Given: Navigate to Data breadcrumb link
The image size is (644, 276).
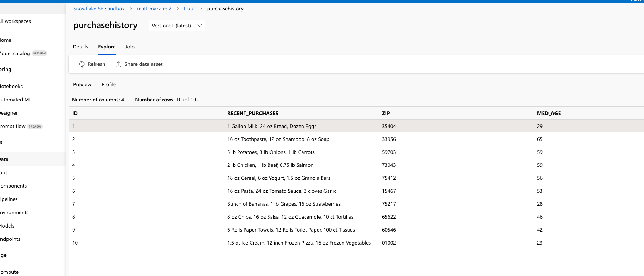Looking at the screenshot, I should pos(189,9).
